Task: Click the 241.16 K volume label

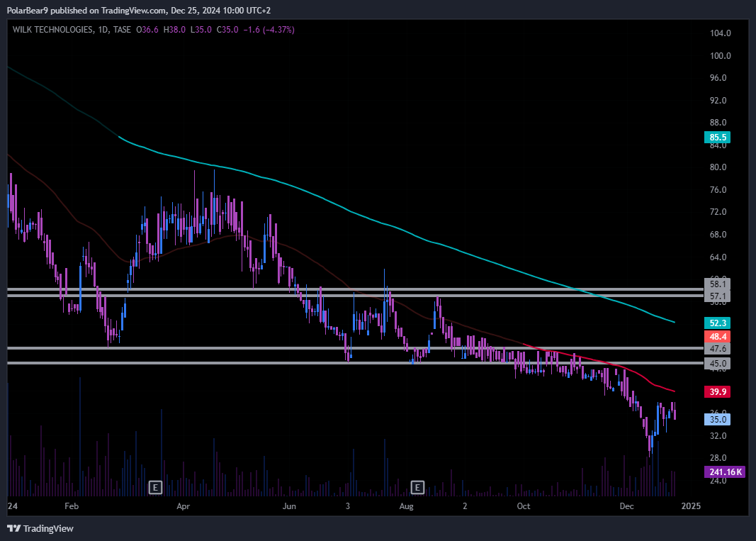Action: point(725,472)
